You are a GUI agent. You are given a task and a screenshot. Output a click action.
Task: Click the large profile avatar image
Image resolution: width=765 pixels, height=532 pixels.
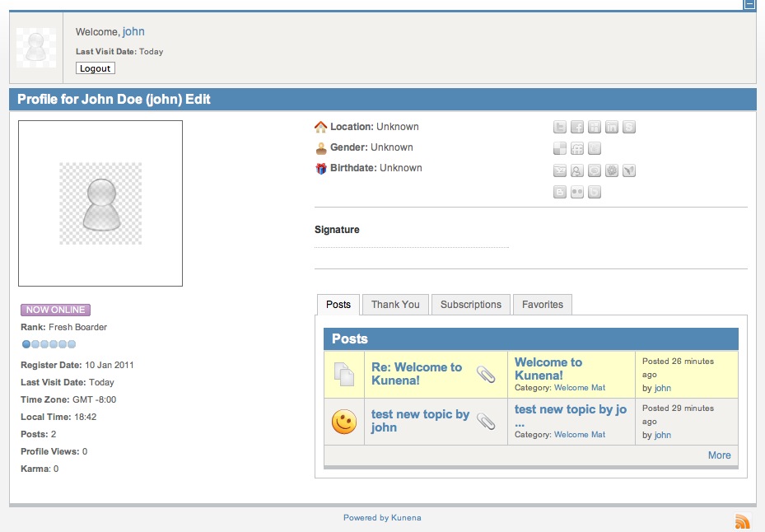(x=100, y=203)
